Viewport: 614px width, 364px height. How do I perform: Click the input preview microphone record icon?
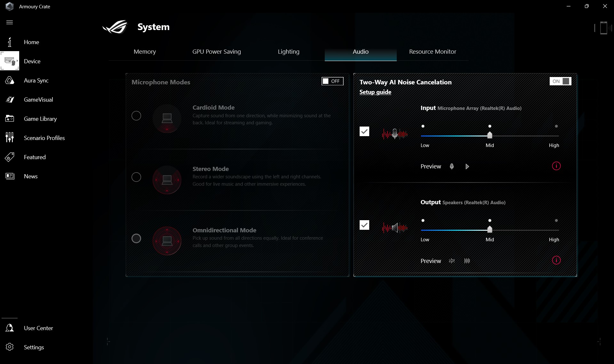point(451,167)
